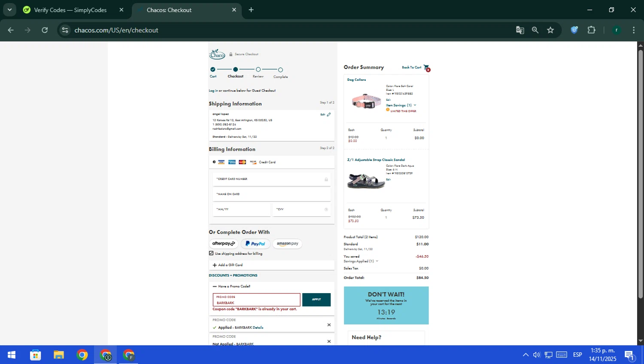Expand Item Savings for Dog Collars
This screenshot has height=364, width=644.
[401, 105]
